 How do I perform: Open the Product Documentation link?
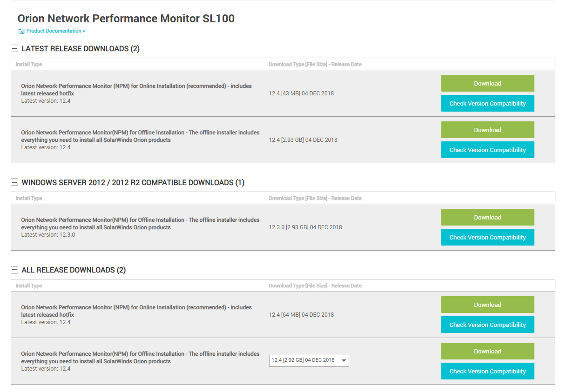pyautogui.click(x=55, y=31)
